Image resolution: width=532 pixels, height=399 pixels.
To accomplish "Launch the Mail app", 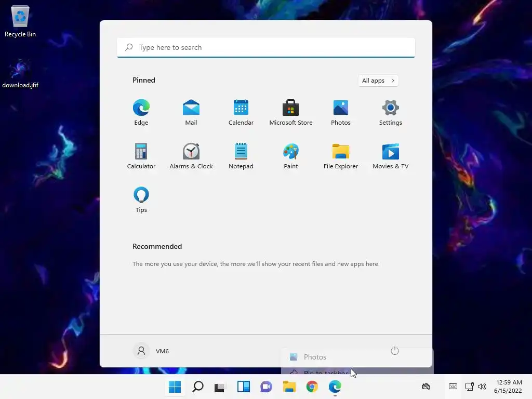I will pyautogui.click(x=191, y=112).
